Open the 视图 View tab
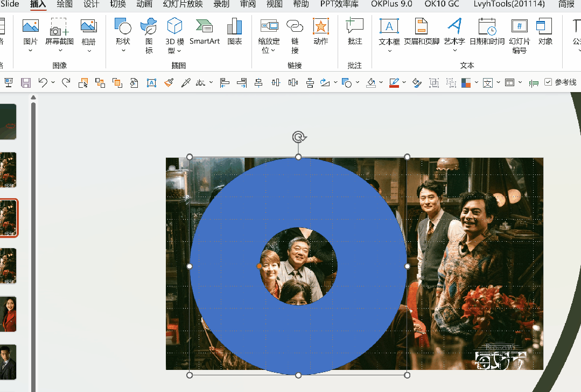581x392 pixels. click(x=275, y=4)
